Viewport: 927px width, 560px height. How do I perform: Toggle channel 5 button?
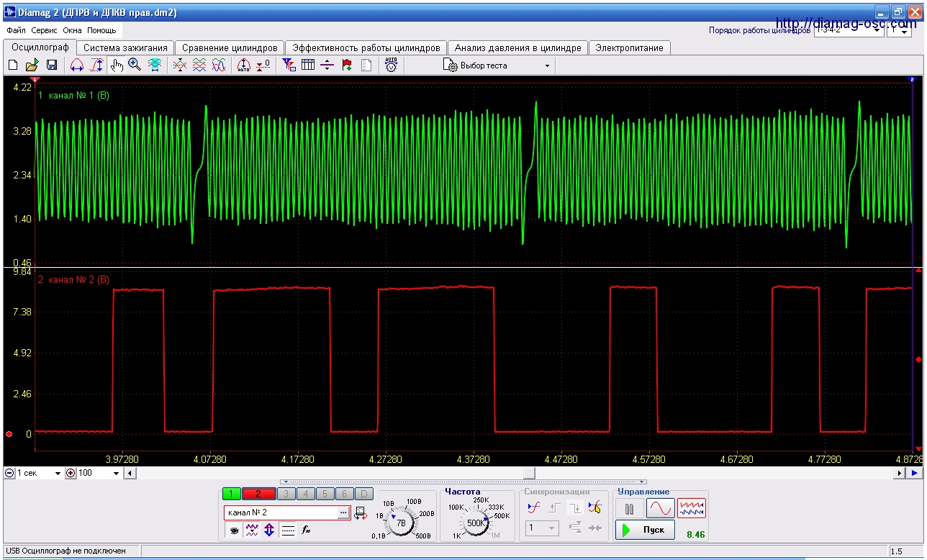click(325, 494)
